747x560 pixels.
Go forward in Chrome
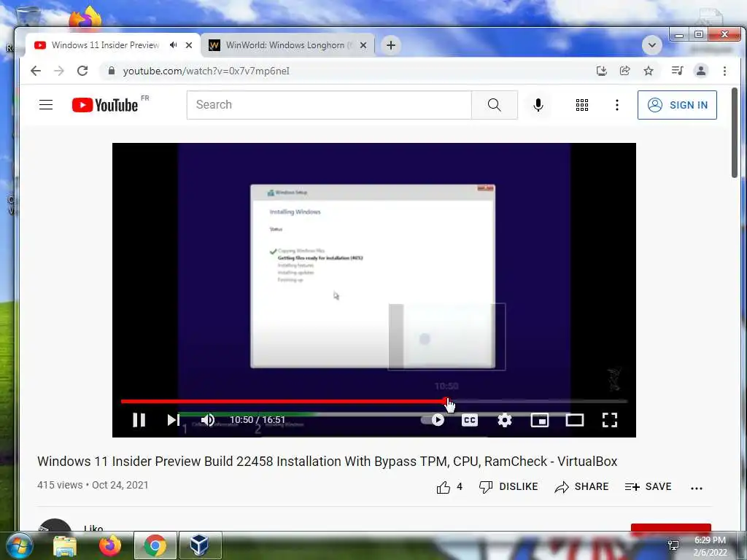tap(59, 71)
